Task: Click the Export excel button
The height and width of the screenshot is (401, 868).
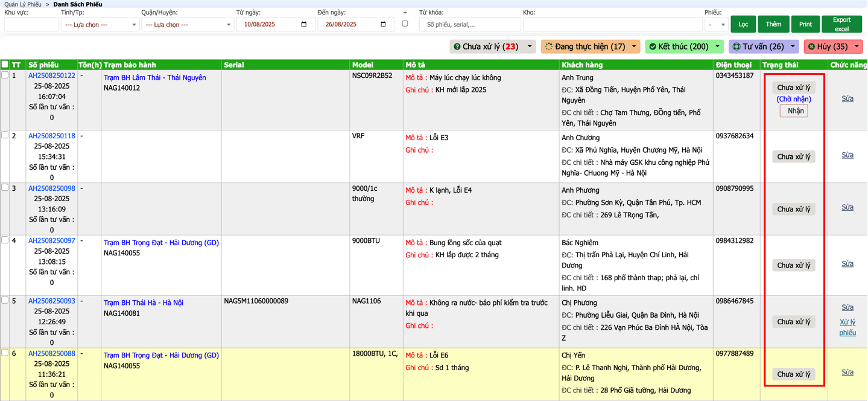Action: point(841,24)
